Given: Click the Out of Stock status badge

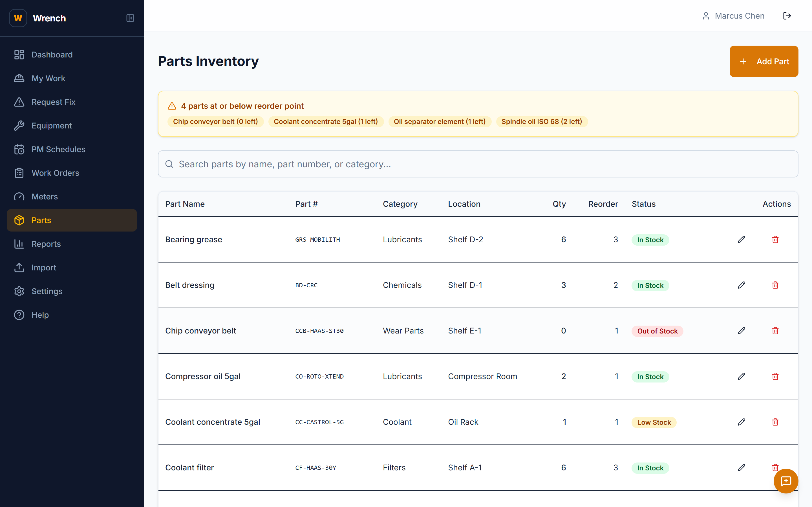Looking at the screenshot, I should [x=657, y=331].
